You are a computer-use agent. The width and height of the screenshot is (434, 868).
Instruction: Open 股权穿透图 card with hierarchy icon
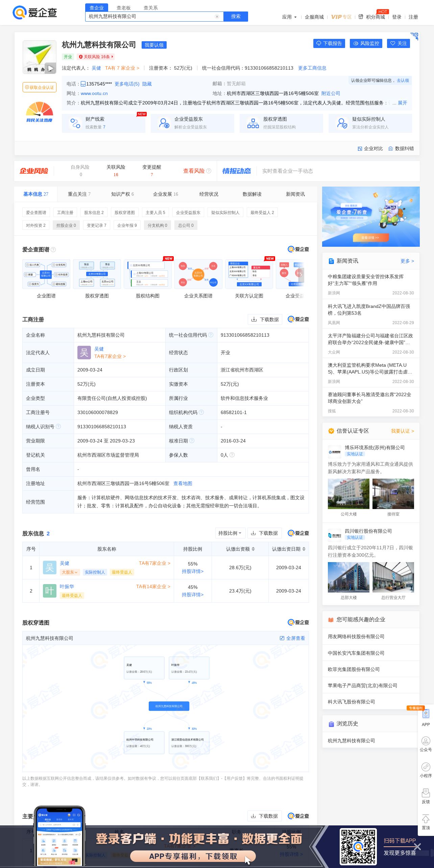(x=281, y=123)
